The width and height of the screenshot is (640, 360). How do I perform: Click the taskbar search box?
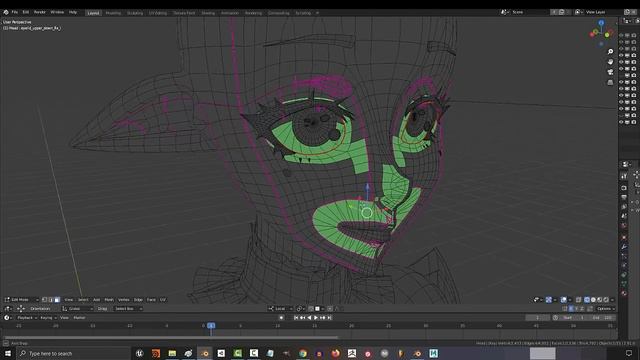click(x=73, y=353)
